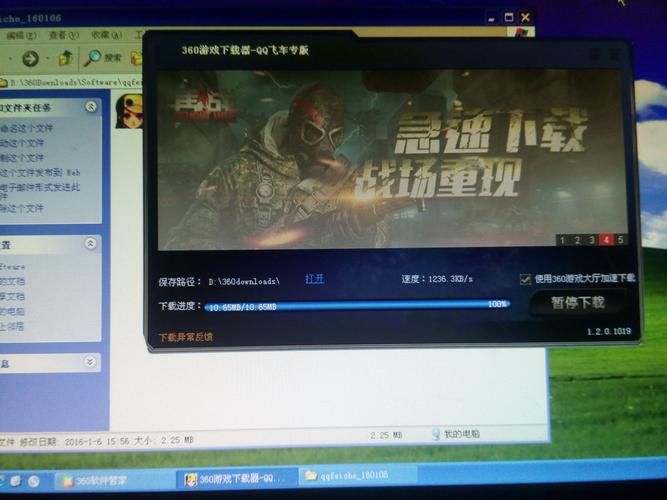
Task: Click 移动这个文件 task link
Action: click(22, 143)
